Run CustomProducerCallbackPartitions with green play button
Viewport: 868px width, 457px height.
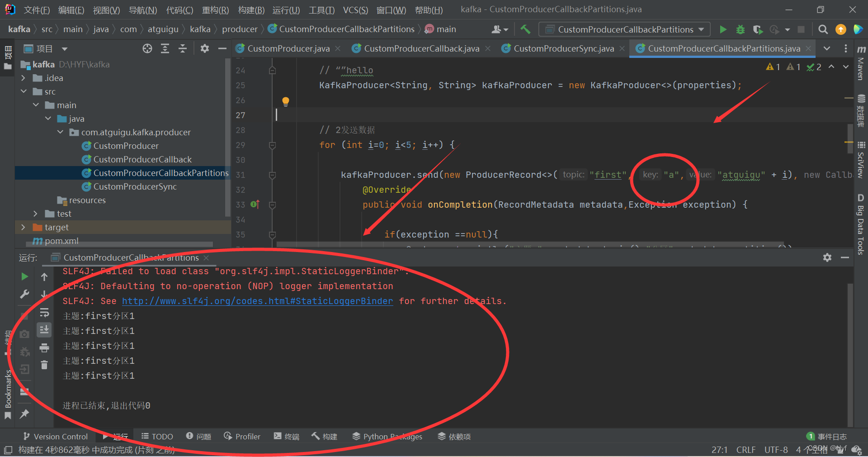point(723,29)
